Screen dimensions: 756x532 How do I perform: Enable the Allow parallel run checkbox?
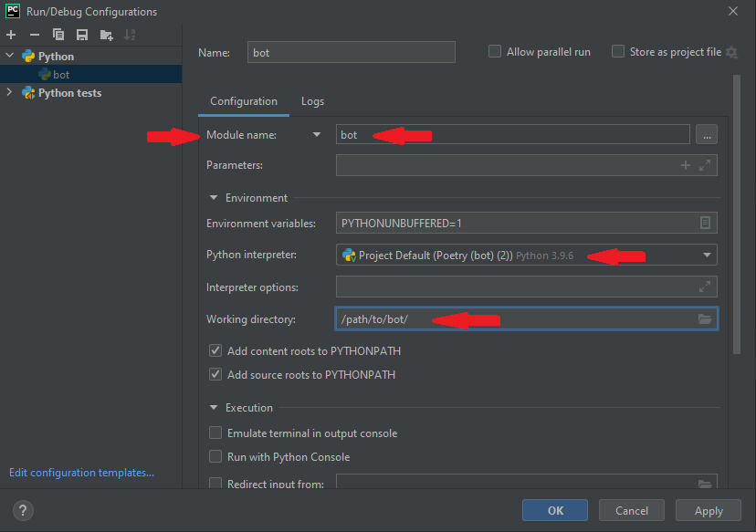coord(495,52)
